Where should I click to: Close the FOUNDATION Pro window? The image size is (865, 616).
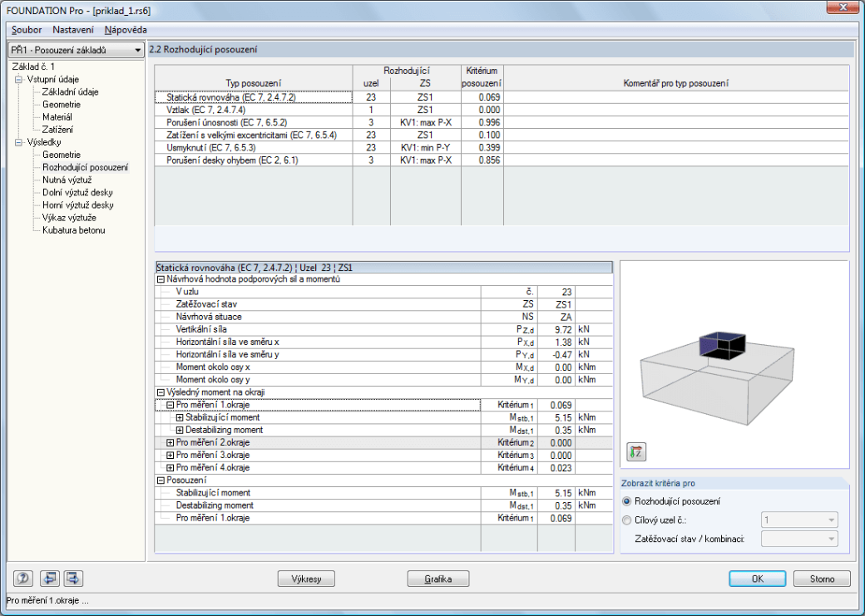843,7
